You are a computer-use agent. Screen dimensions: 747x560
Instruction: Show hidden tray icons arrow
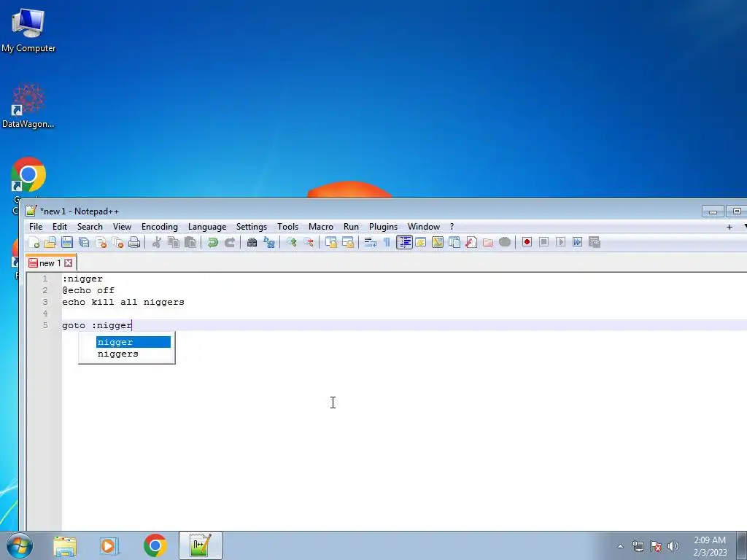click(620, 546)
